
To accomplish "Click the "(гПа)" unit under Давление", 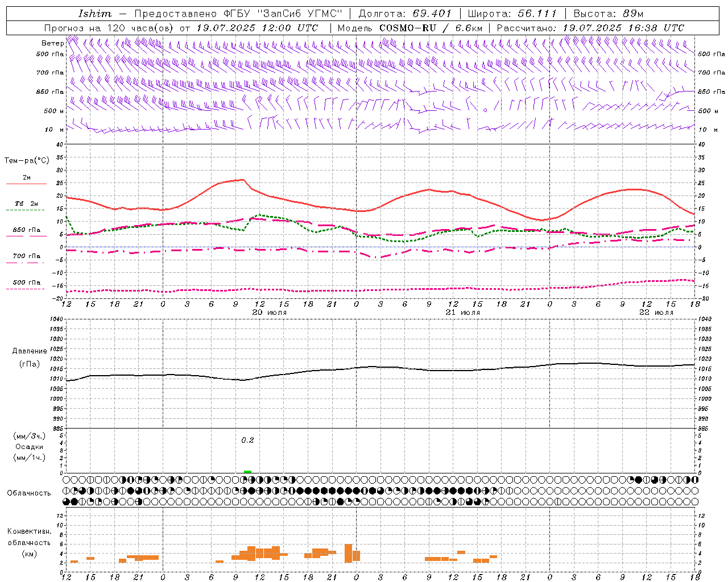I will click(x=30, y=364).
